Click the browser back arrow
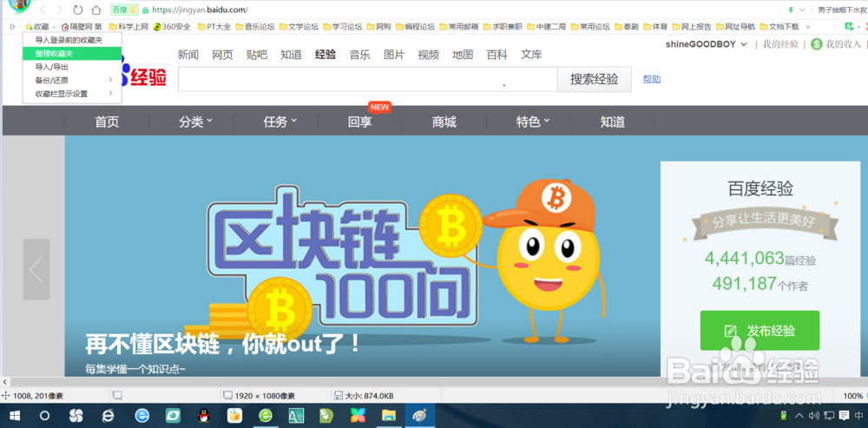Screen dimensions: 868x428 [43, 10]
